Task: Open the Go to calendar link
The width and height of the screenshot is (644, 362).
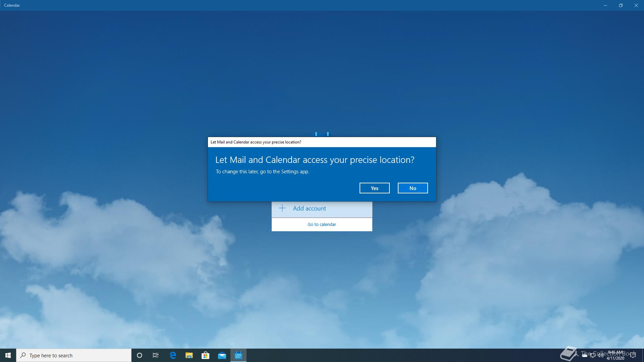Action: click(322, 225)
